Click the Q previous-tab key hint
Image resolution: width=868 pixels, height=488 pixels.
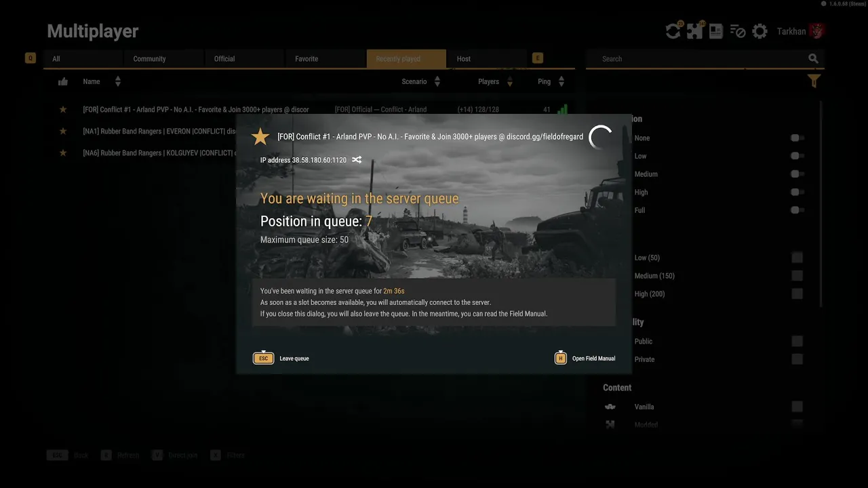point(30,58)
